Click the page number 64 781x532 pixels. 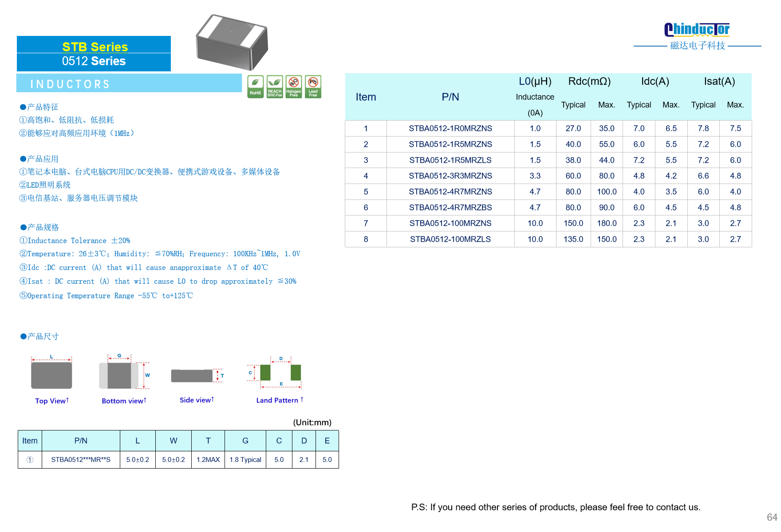(772, 517)
